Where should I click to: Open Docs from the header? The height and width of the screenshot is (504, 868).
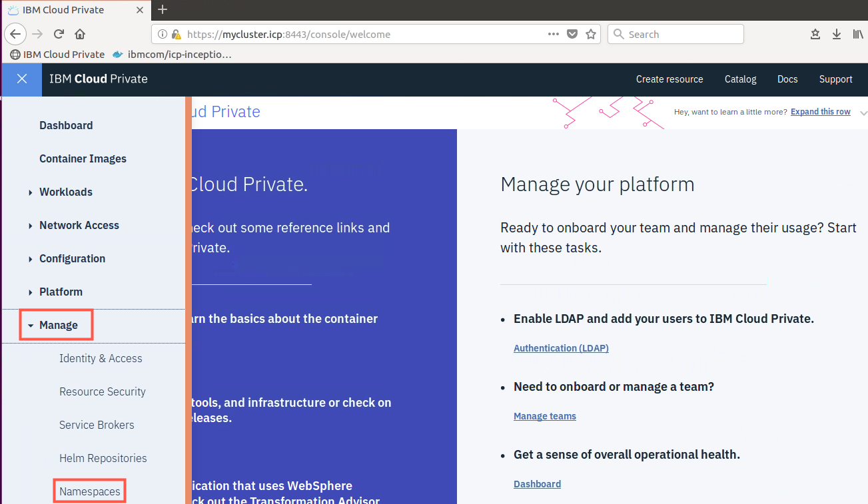(787, 79)
